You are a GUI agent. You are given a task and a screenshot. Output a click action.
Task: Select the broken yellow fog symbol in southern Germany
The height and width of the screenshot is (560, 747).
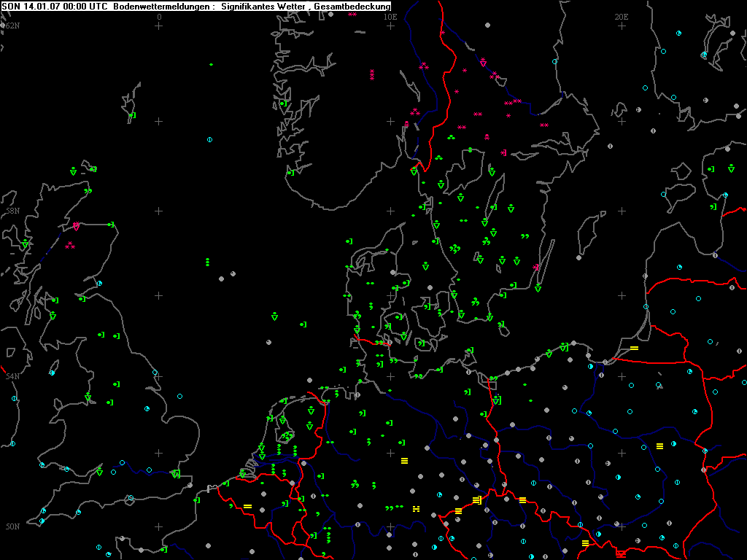click(416, 508)
